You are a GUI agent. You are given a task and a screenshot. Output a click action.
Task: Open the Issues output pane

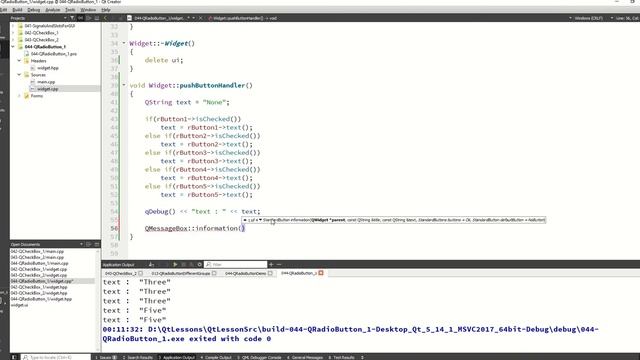click(106, 357)
